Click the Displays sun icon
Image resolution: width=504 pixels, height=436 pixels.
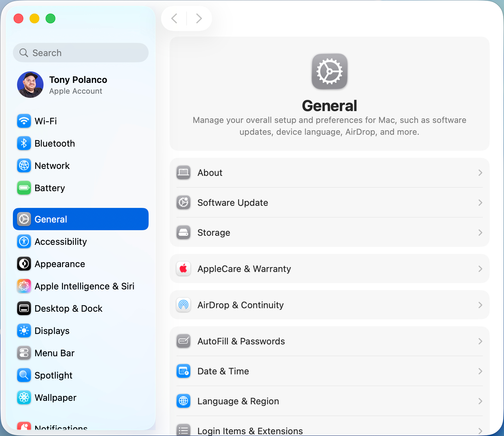pyautogui.click(x=24, y=331)
